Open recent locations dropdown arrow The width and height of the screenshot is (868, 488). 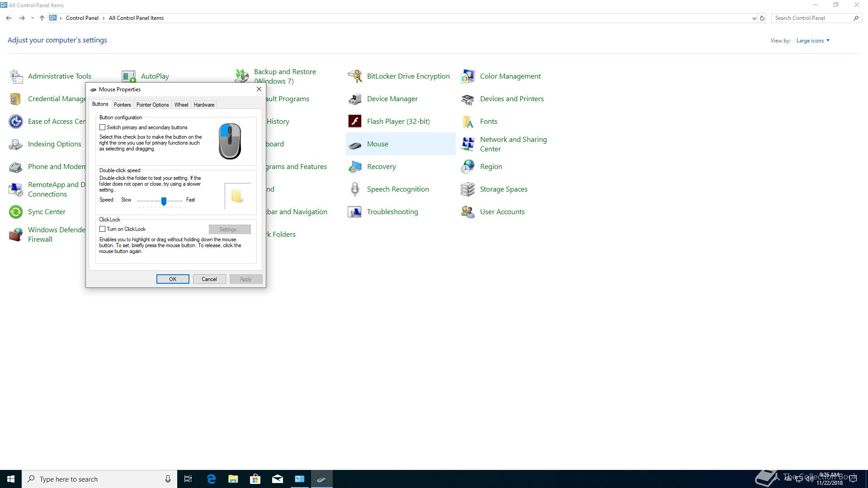[x=33, y=19]
